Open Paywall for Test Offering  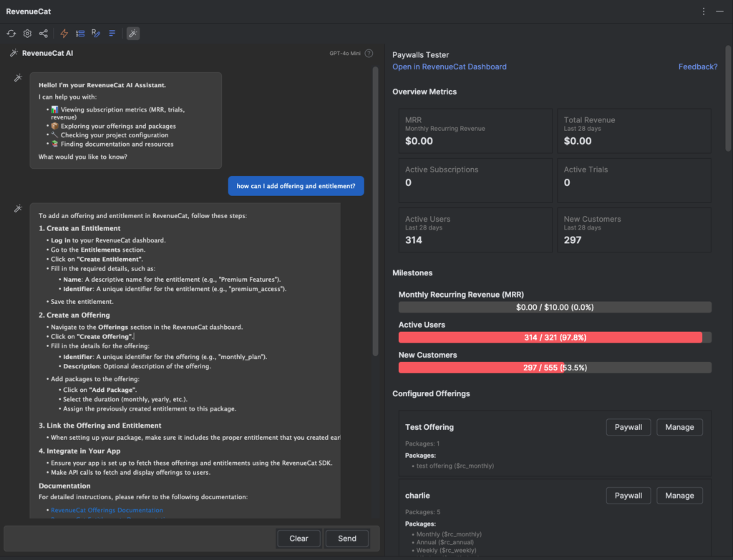pos(628,427)
